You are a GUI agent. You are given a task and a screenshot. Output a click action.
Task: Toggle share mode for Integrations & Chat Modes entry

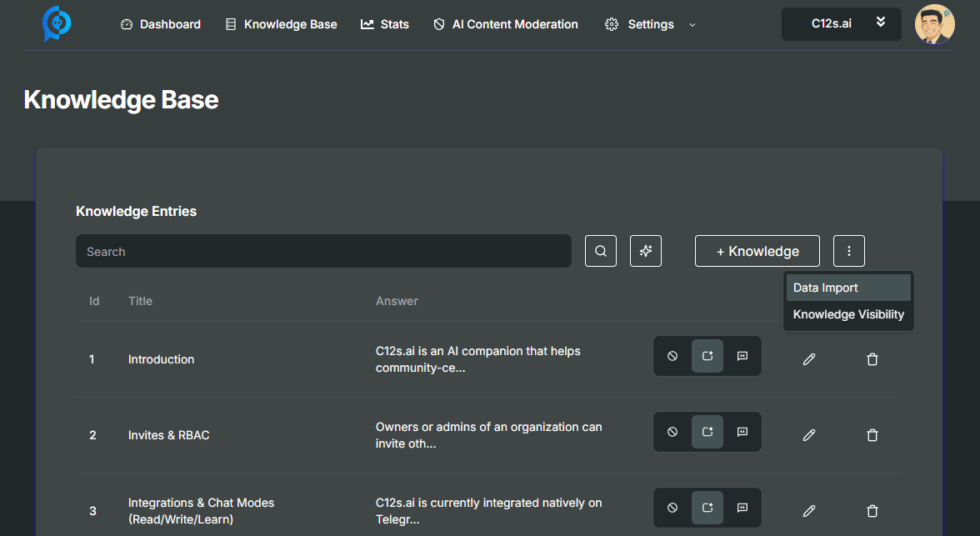coord(707,508)
